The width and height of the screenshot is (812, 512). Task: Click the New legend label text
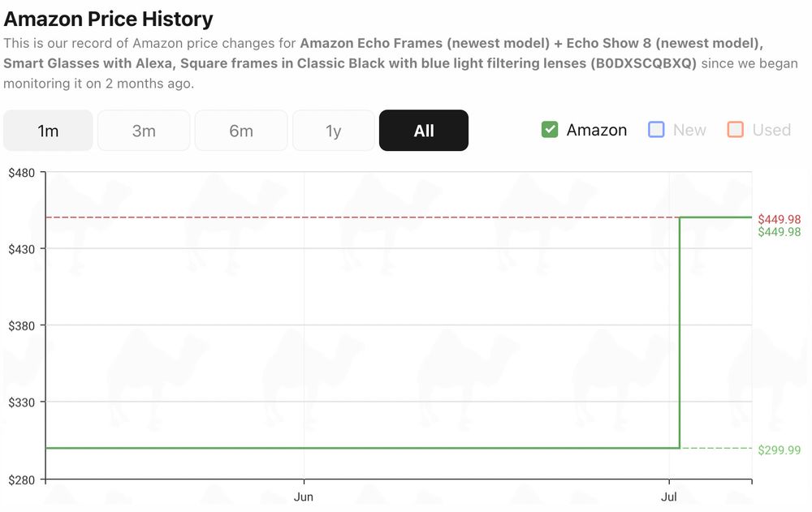point(689,130)
